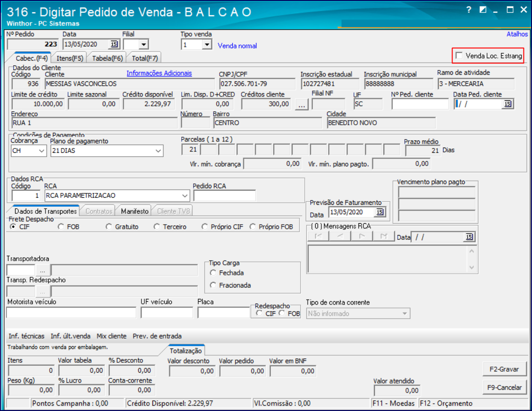Switch to the Itens(F5) tab

[x=70, y=58]
